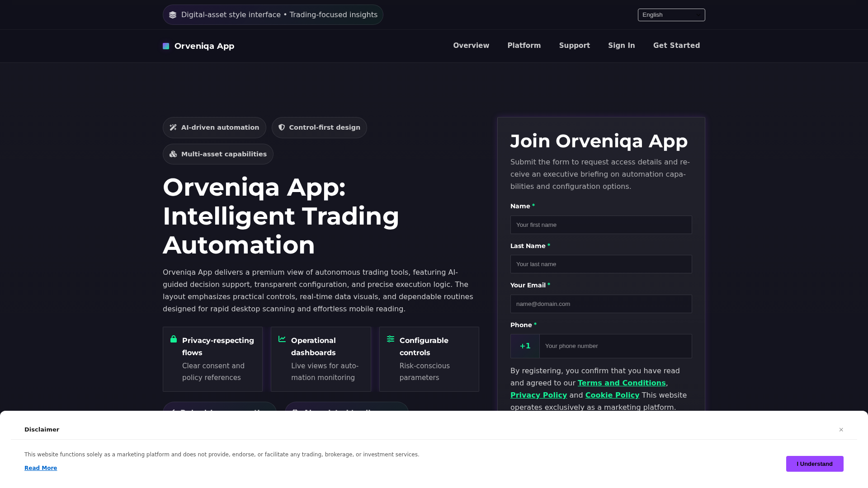
Task: Focus the email address input field
Action: [601, 304]
